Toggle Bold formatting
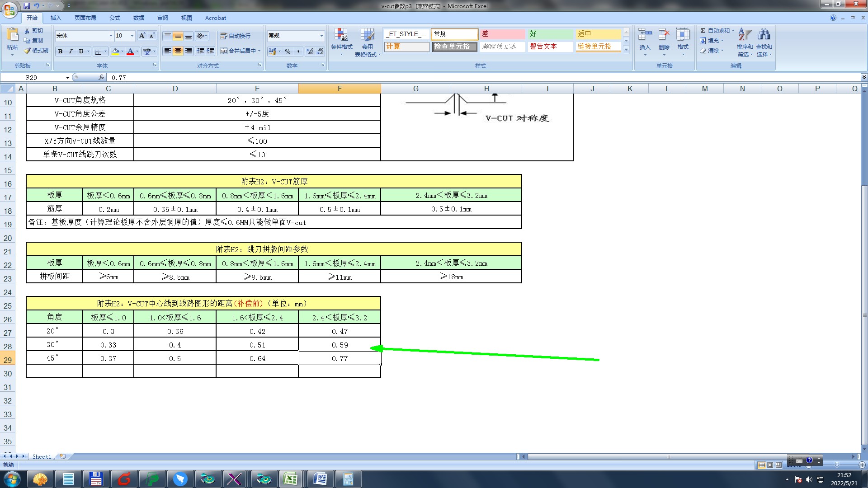Image resolution: width=868 pixels, height=488 pixels. point(60,52)
